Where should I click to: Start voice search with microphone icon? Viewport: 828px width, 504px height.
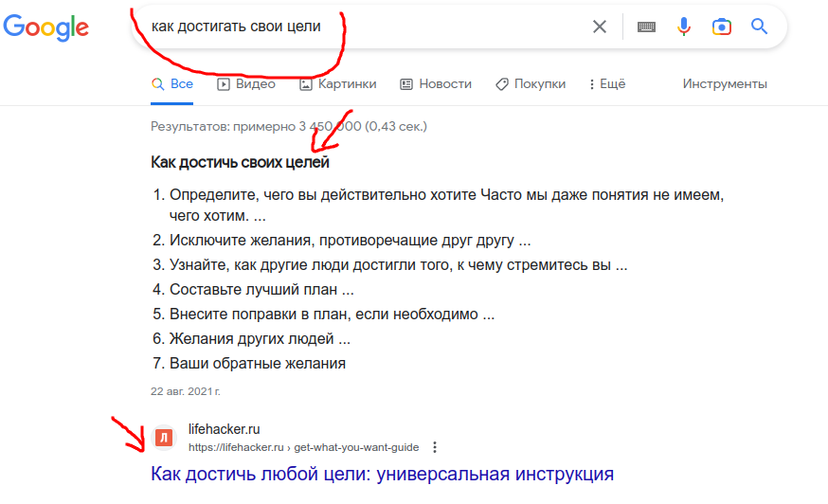pos(684,27)
